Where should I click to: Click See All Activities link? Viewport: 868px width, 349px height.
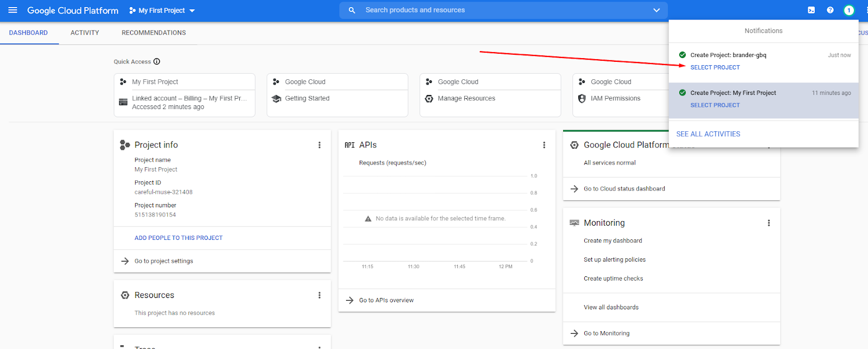708,134
